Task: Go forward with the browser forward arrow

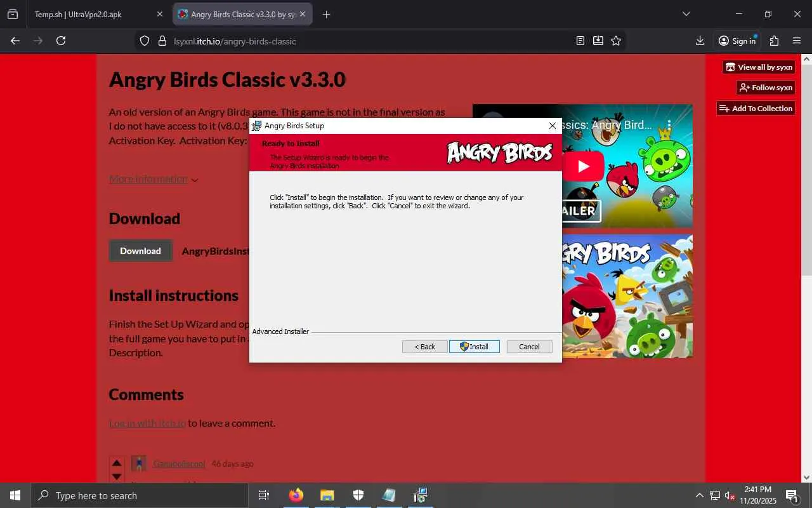Action: 38,41
